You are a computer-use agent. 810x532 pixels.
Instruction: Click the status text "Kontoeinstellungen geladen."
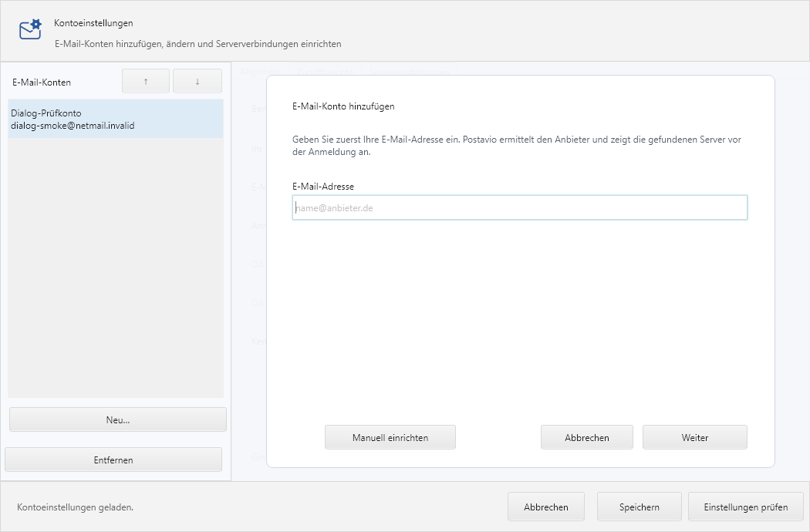click(76, 507)
